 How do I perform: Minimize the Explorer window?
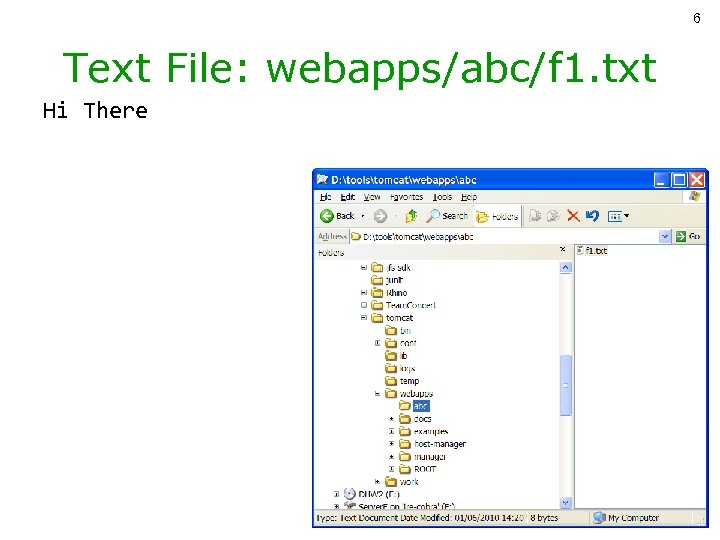(x=661, y=180)
